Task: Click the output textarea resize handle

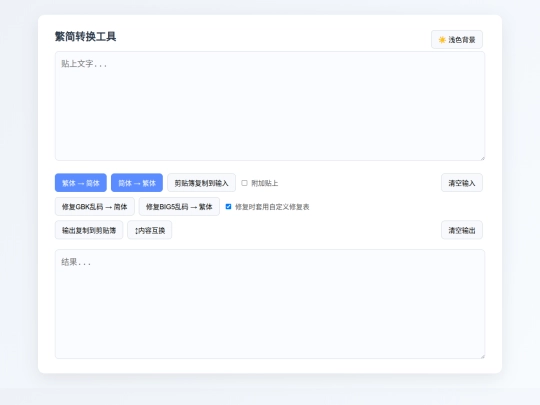Action: tap(482, 356)
